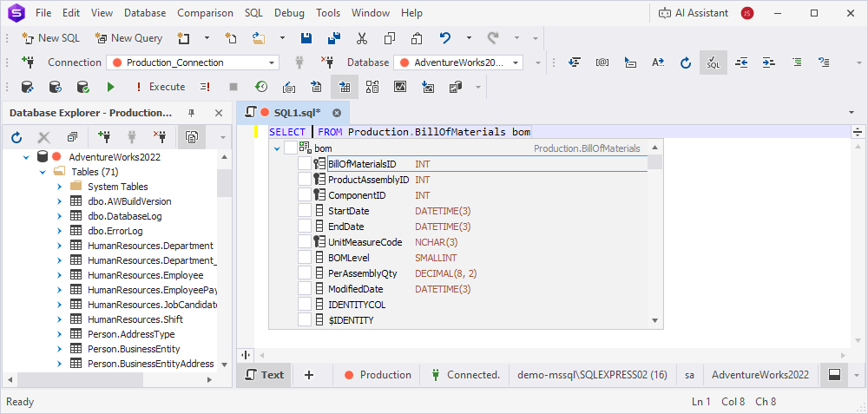Viewport: 868px width, 414px height.
Task: Open the Connection dropdown showing Production_Connection
Action: [272, 62]
